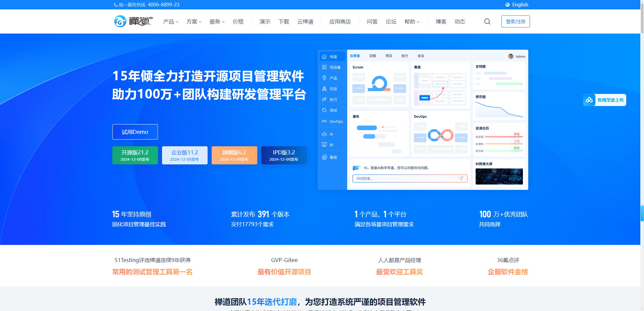Click the IPD版3.2 button
644x311 pixels.
coord(284,155)
